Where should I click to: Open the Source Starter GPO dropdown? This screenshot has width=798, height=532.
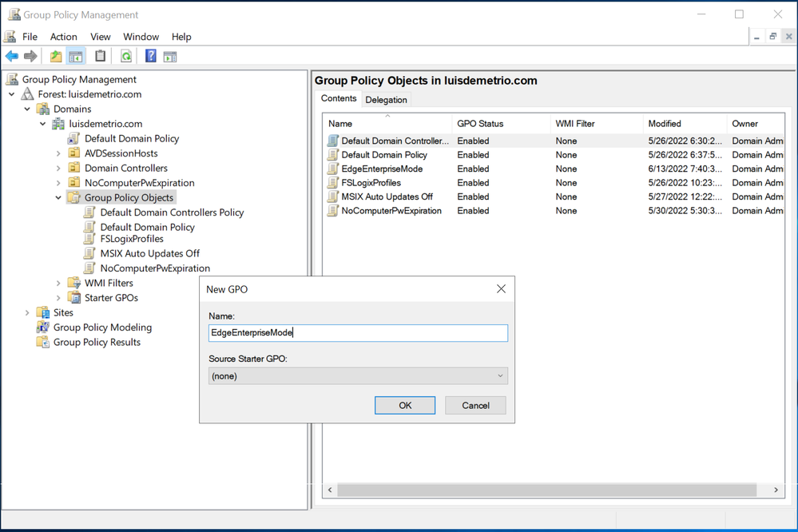pyautogui.click(x=358, y=375)
